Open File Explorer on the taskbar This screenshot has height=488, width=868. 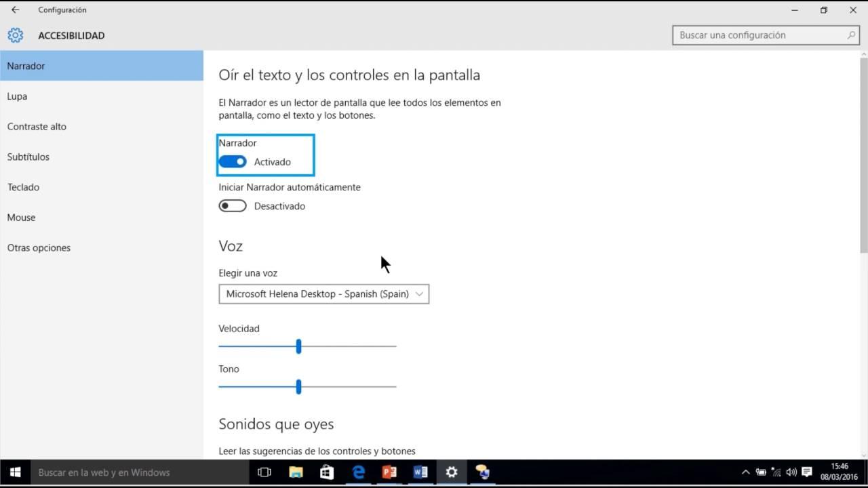(296, 472)
